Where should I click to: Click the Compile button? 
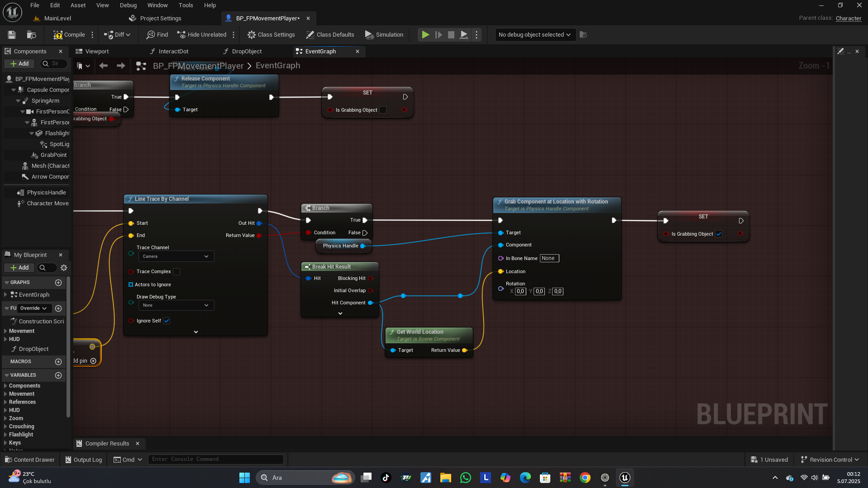coord(69,35)
